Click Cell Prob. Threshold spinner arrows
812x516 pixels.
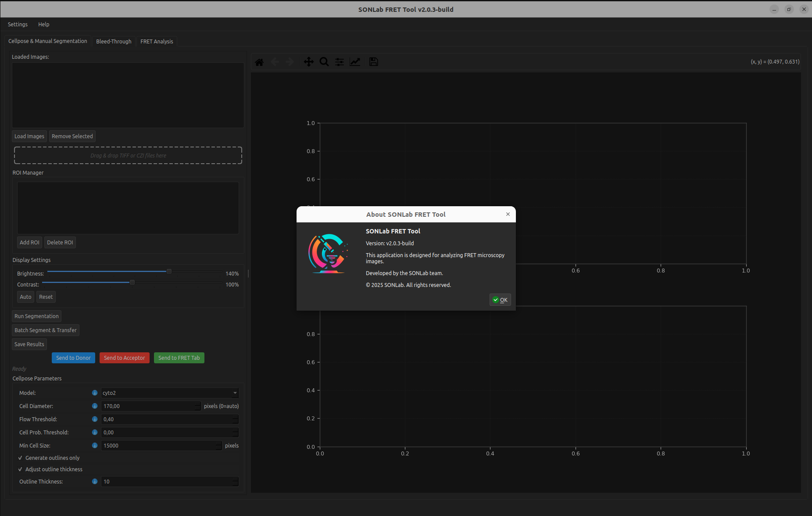coord(236,432)
